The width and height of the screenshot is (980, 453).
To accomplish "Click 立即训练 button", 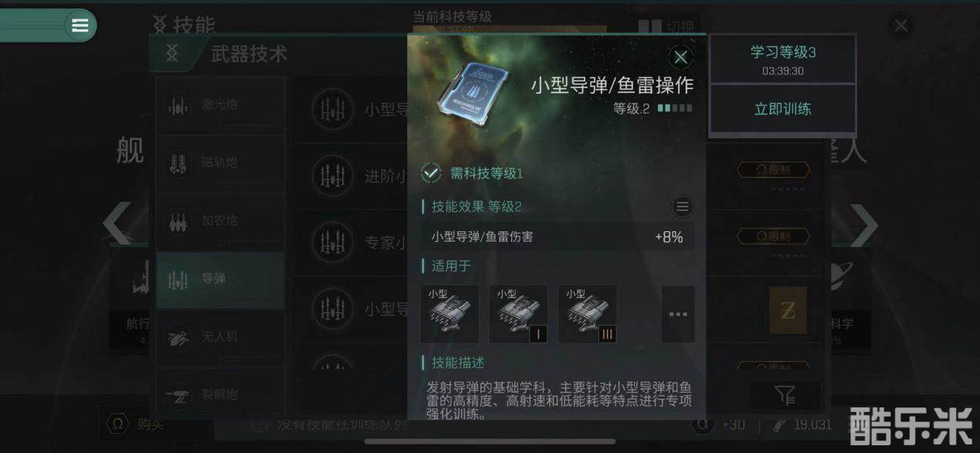I will pos(782,109).
